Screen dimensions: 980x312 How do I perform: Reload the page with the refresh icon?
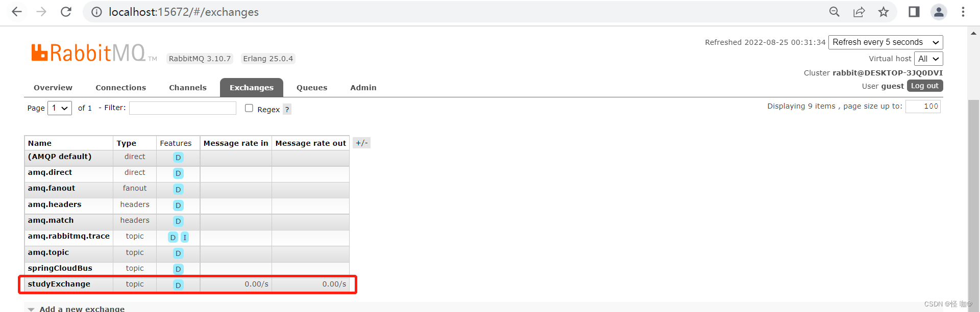tap(66, 12)
